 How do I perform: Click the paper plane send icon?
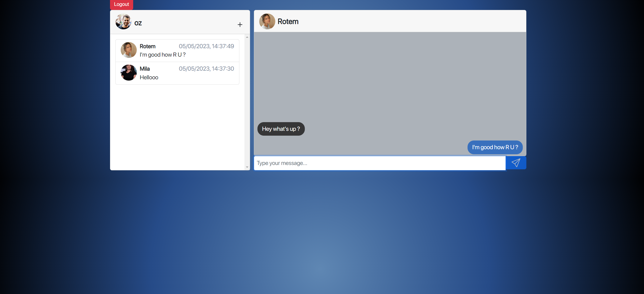click(516, 162)
